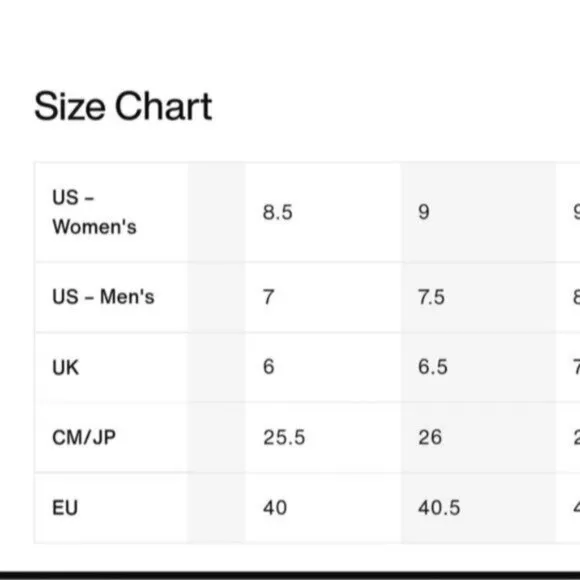Image resolution: width=580 pixels, height=580 pixels.
Task: Select men's size 7.5 cell
Action: pos(478,297)
